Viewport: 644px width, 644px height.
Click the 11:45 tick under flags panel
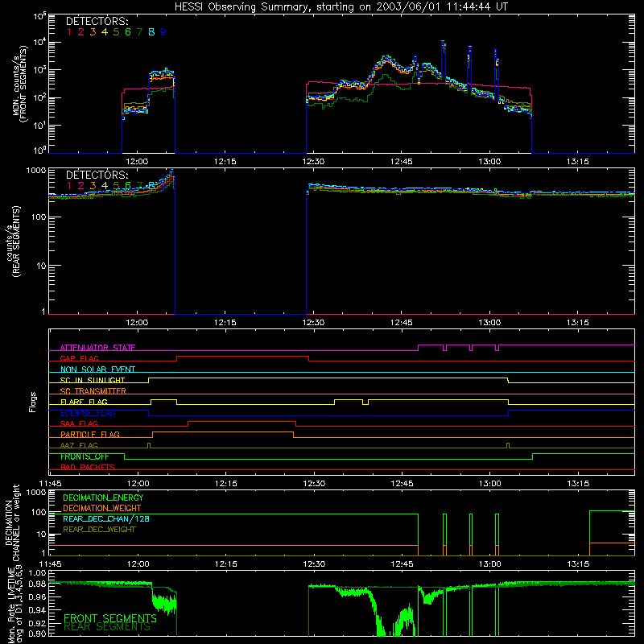click(x=50, y=484)
